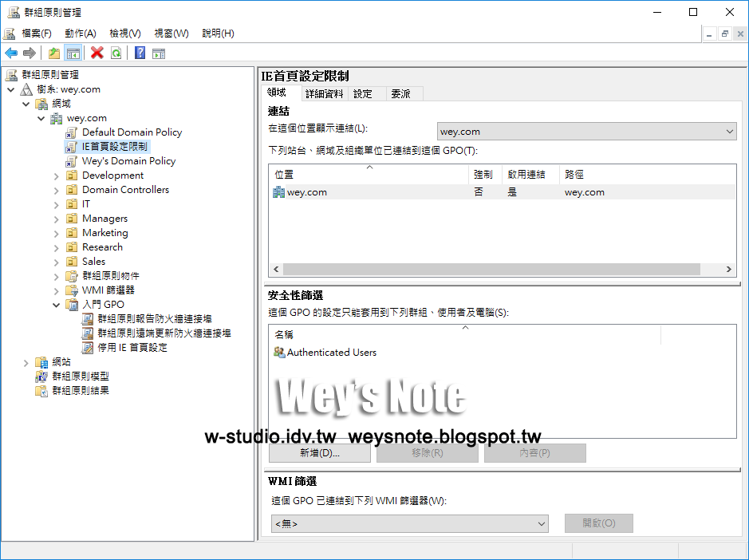Viewport: 749px width, 560px height.
Task: Collapse the 樹系: wey.com forest node
Action: click(x=11, y=89)
